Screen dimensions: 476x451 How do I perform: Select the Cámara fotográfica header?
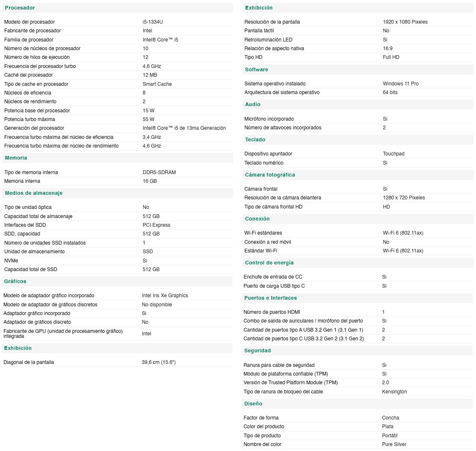click(270, 175)
